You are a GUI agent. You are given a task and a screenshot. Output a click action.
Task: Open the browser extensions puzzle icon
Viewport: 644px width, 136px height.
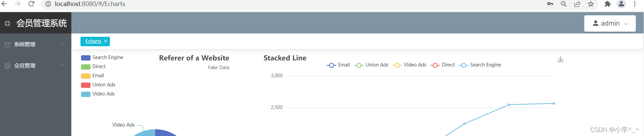607,4
